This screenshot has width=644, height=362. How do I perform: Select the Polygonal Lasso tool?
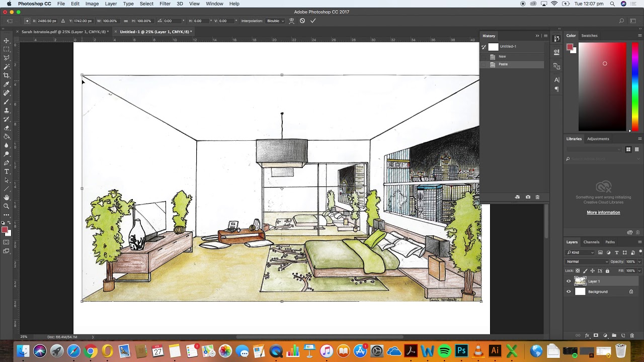pyautogui.click(x=7, y=58)
